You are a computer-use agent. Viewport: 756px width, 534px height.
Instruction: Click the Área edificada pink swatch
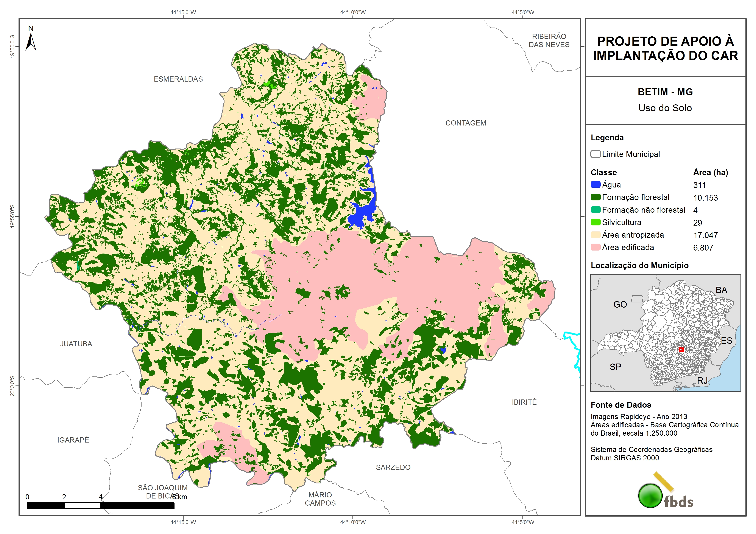pyautogui.click(x=595, y=247)
